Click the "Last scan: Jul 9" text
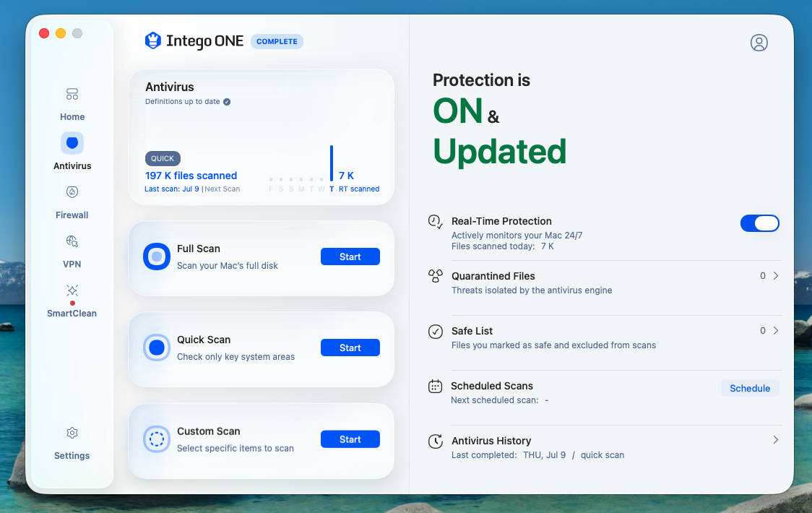 point(172,189)
